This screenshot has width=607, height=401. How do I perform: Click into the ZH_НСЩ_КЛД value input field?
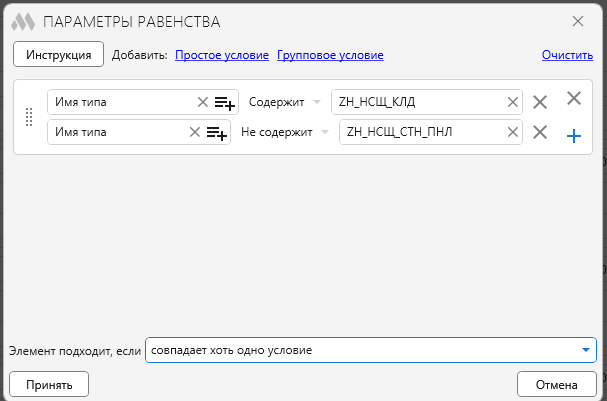(420, 102)
